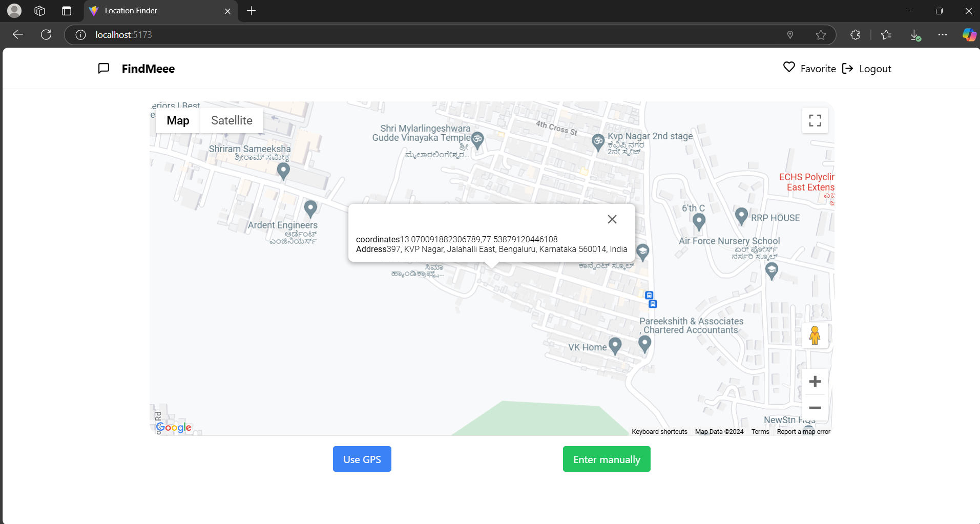This screenshot has width=980, height=524.
Task: Click the coordinates text in info window
Action: point(457,239)
